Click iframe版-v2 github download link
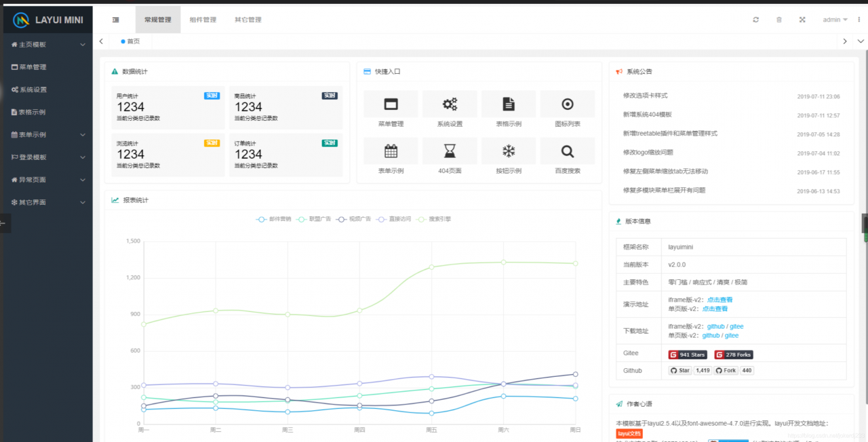 [716, 327]
